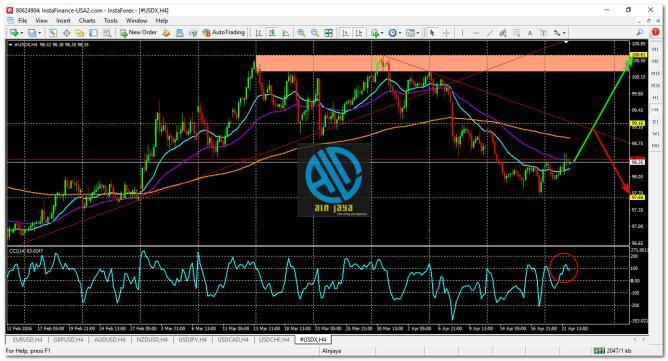Toggle Auto Scroll chart icon
This screenshot has height=361, width=668.
(345, 33)
